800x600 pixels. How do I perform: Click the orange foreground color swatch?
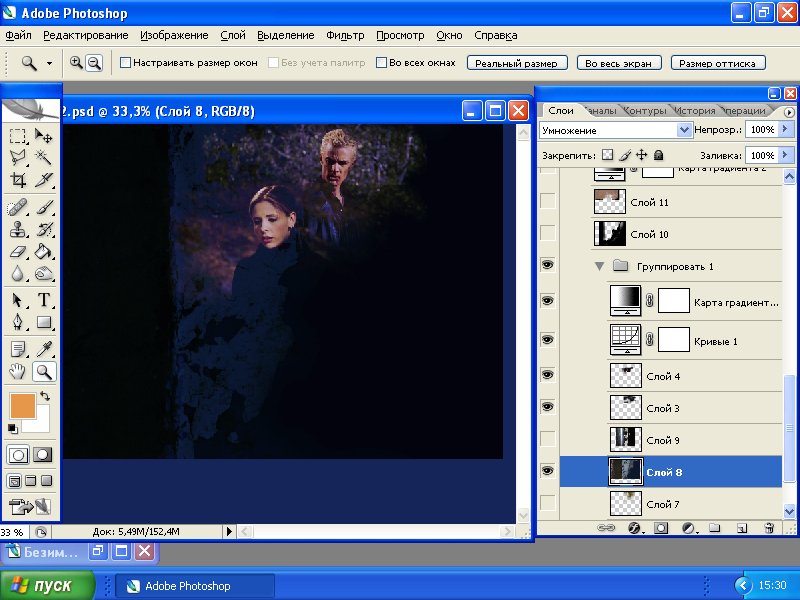(21, 405)
